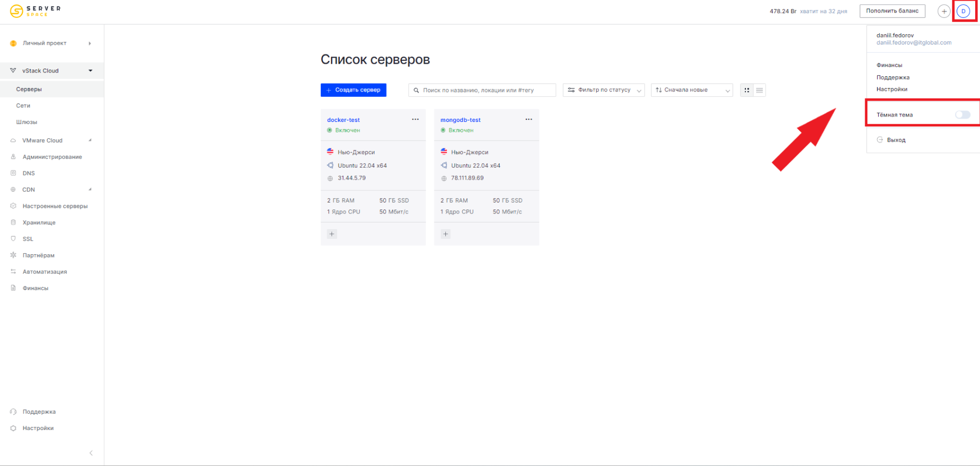
Task: Click the VMware Cloud icon
Action: click(13, 140)
